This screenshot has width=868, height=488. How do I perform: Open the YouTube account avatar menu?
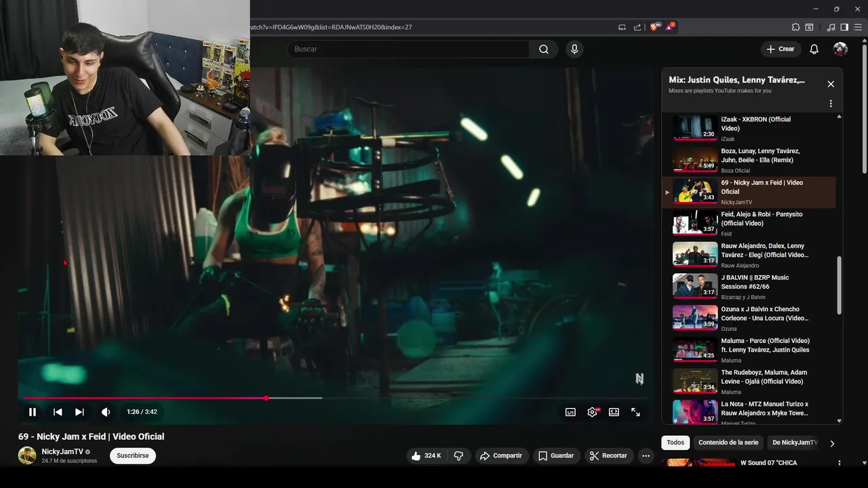coord(840,49)
